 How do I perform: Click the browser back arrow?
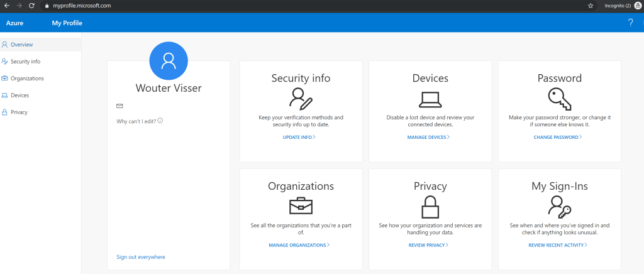tap(6, 6)
